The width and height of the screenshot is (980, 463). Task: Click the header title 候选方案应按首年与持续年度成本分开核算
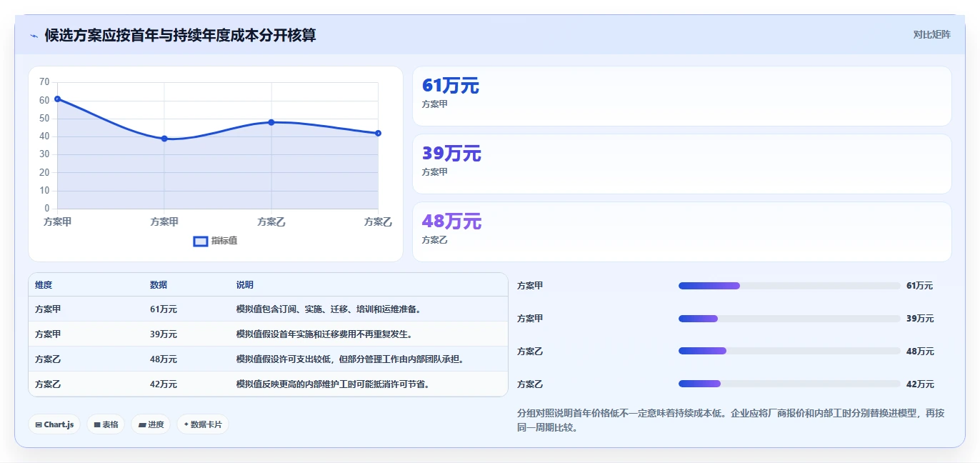(x=181, y=35)
